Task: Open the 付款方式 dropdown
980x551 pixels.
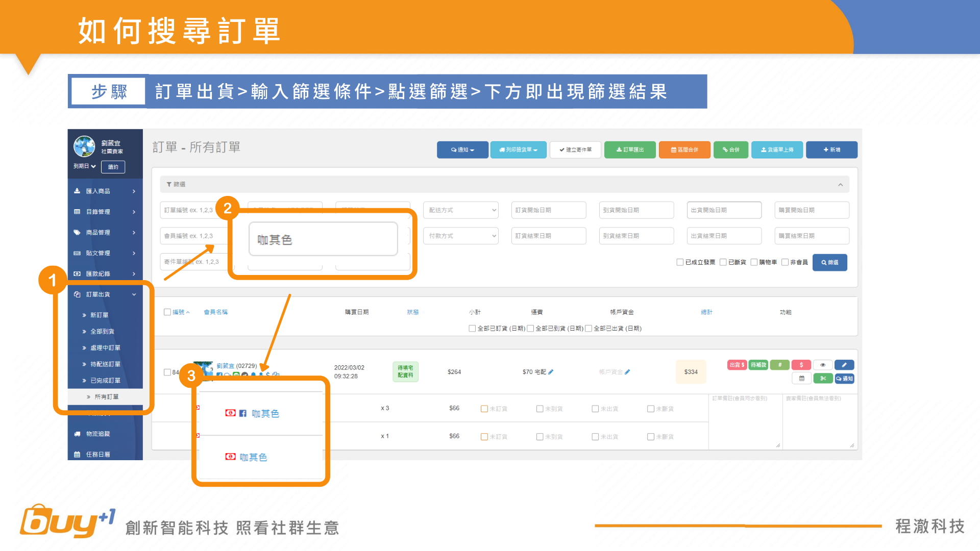Action: click(x=461, y=236)
